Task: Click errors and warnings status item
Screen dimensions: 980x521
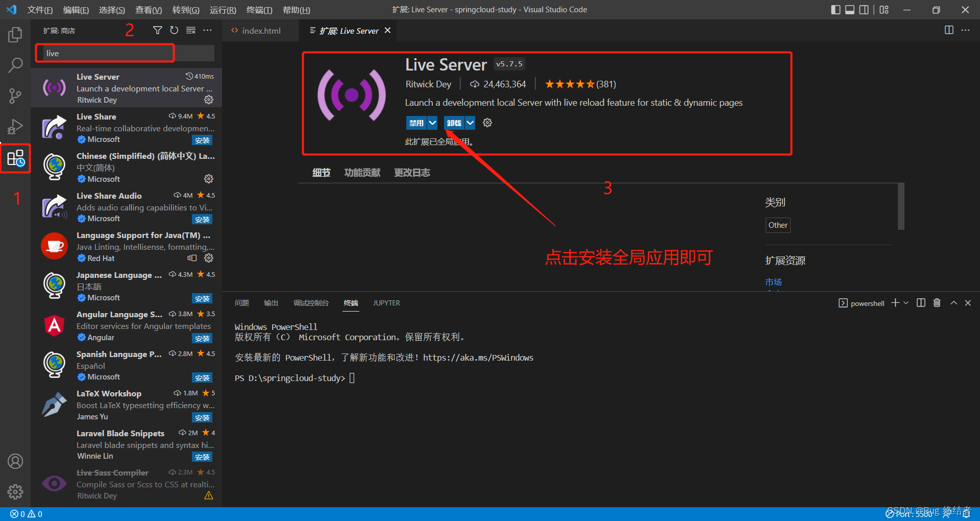Action: tap(26, 514)
